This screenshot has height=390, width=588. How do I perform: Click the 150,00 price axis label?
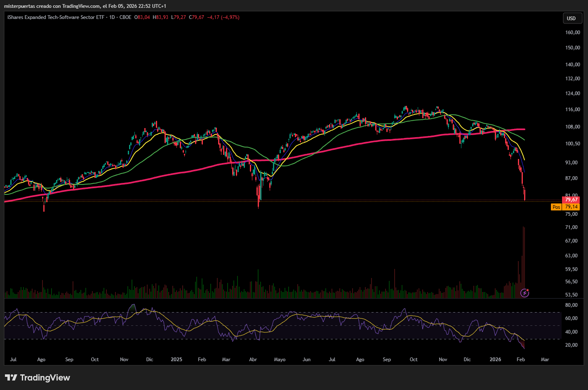[x=573, y=48]
